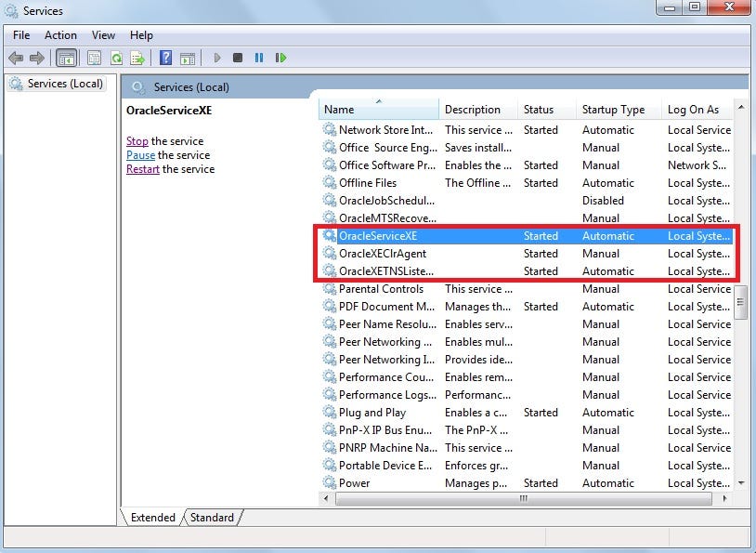Open the View menu
Screen dimensions: 756x553
tap(103, 35)
